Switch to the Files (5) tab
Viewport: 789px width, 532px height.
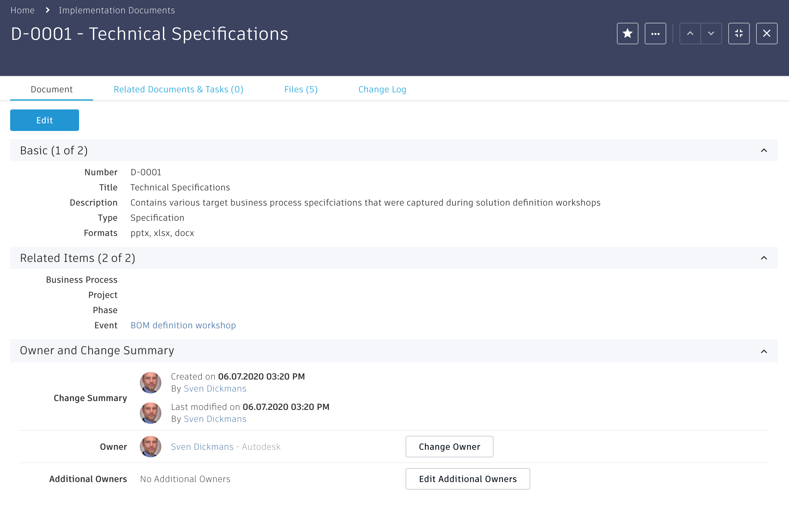tap(301, 89)
